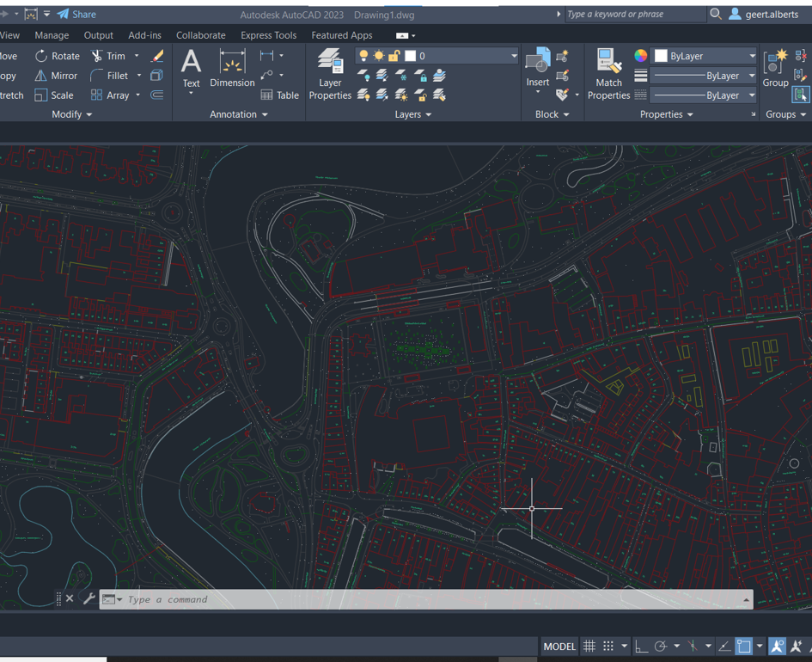Toggle Polar Tracking in status bar
Screen dimensions: 812x662
tap(661, 647)
